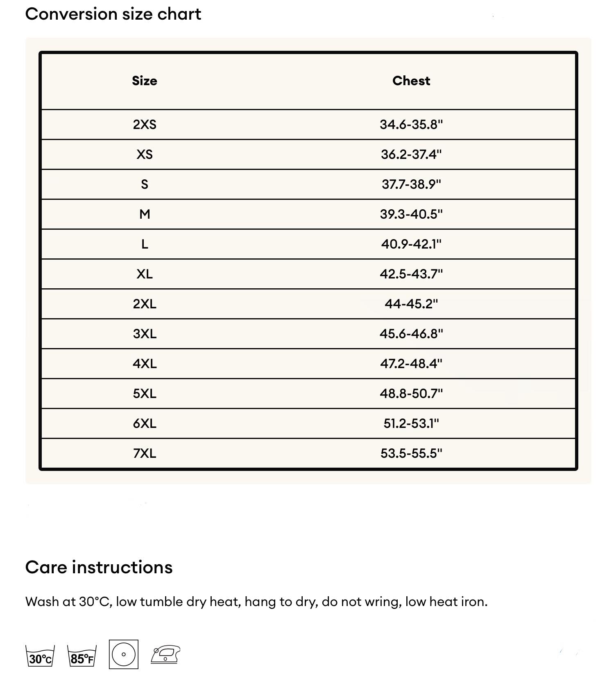Click the 5XL size cell
The width and height of the screenshot is (616, 690).
click(x=145, y=394)
